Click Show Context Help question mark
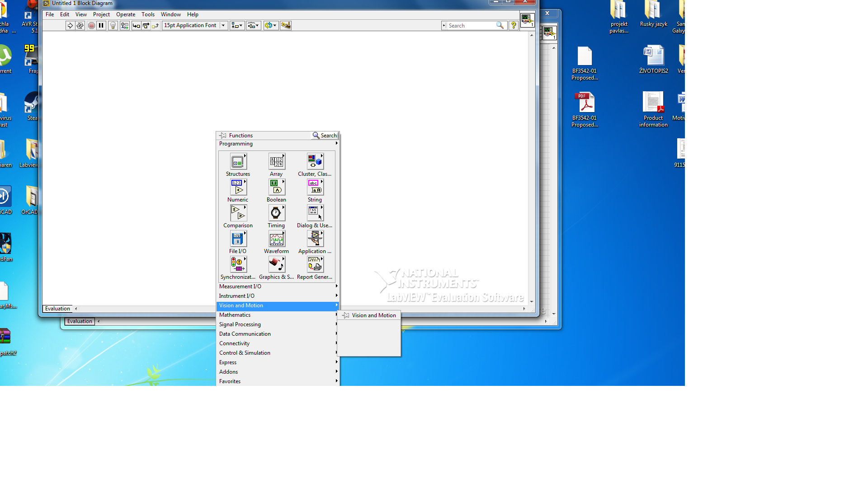868x488 pixels. pos(514,26)
